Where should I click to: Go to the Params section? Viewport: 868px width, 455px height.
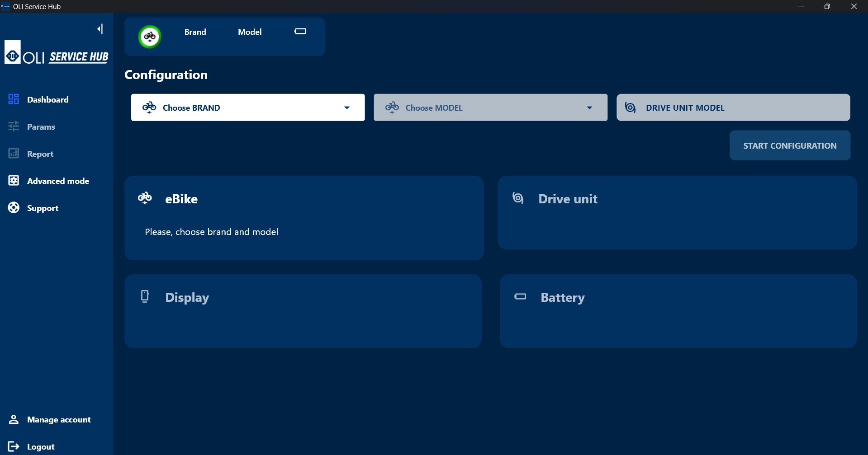(41, 127)
